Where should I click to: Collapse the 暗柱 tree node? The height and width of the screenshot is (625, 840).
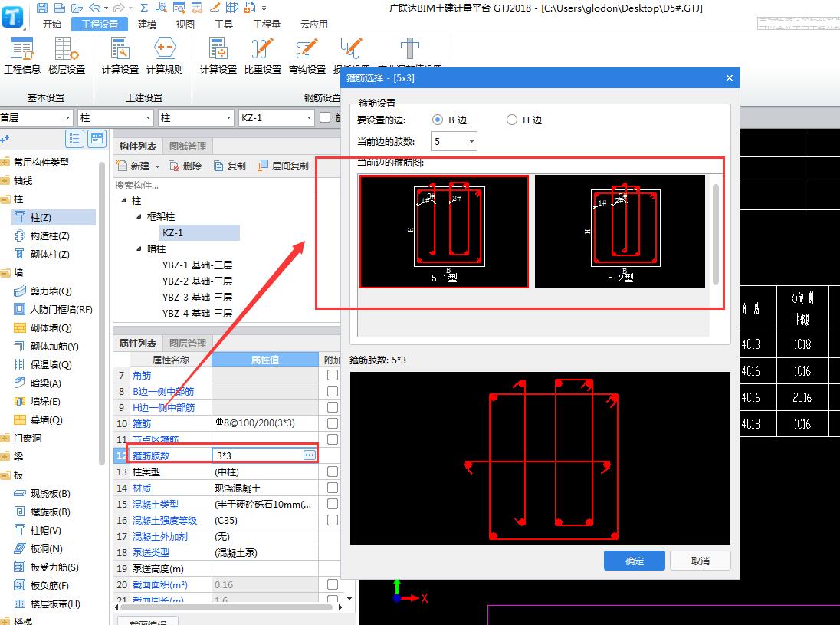(139, 248)
